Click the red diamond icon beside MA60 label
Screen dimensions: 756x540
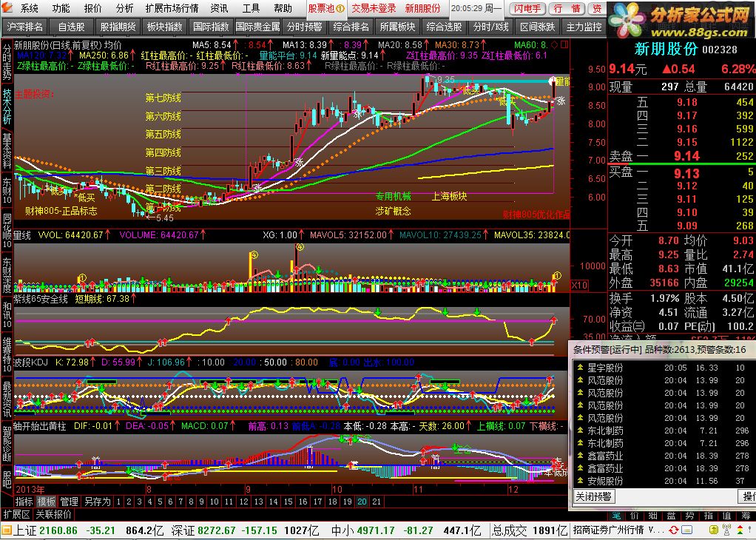coord(555,45)
